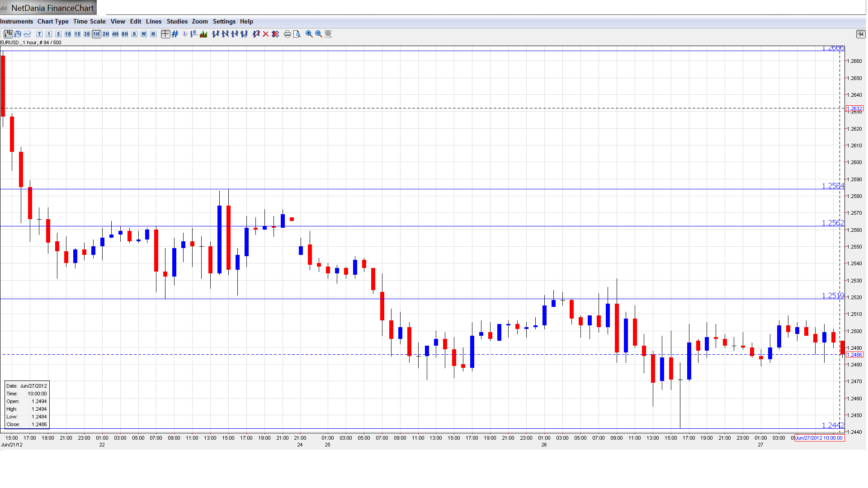Select the 1.2442 horizontal line label
This screenshot has width=868, height=488.
(833, 425)
